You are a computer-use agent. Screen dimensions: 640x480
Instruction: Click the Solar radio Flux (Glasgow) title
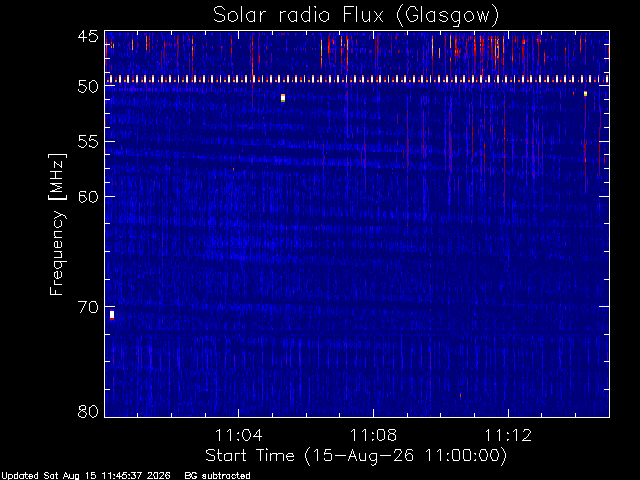[x=356, y=15]
